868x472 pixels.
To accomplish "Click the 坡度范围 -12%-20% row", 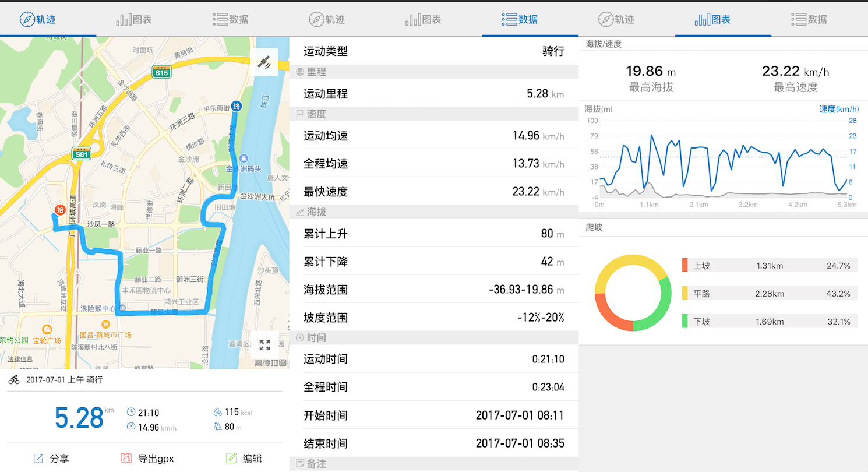I will 434,317.
